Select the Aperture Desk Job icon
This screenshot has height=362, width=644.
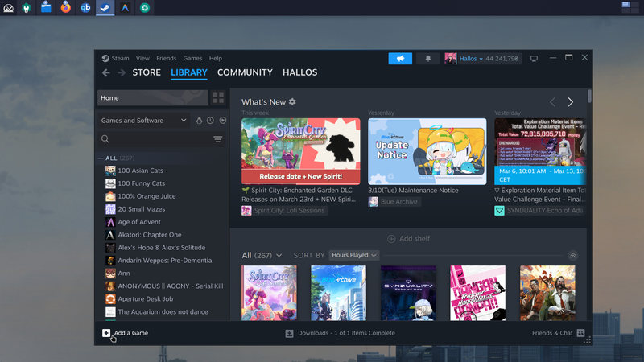(110, 298)
